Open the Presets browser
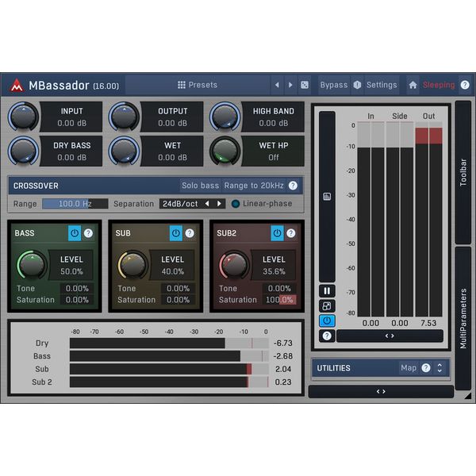The width and height of the screenshot is (476, 476). [198, 85]
